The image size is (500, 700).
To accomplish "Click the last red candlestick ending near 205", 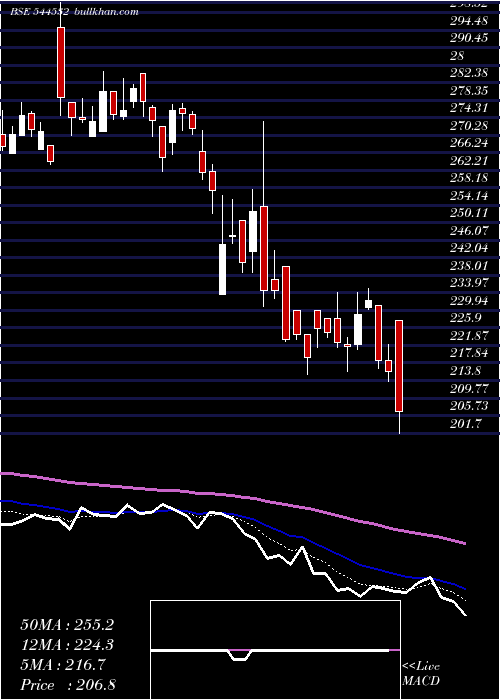I will [399, 366].
